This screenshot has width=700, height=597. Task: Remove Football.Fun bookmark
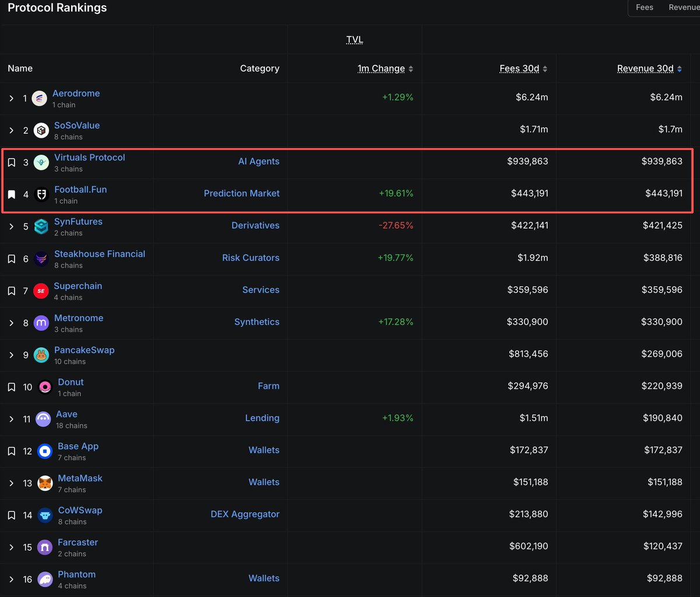click(11, 194)
